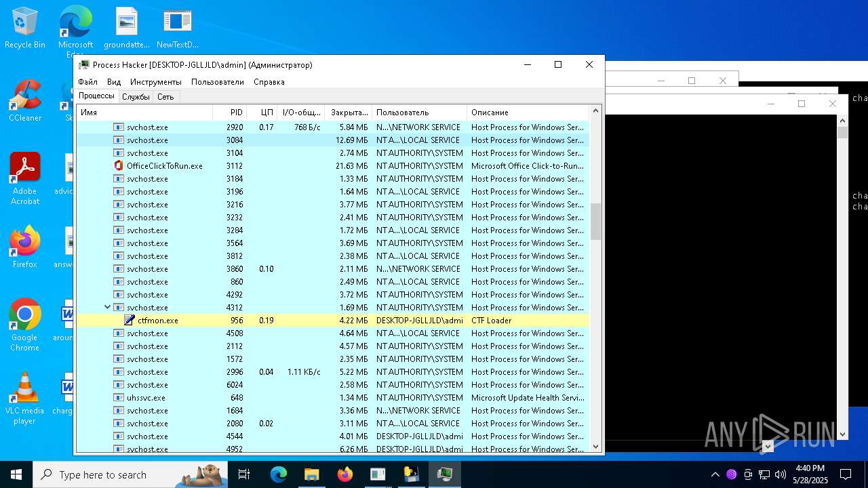This screenshot has height=488, width=868.
Task: Click the ctfmon.exe notepad-style process icon
Action: [x=130, y=321]
